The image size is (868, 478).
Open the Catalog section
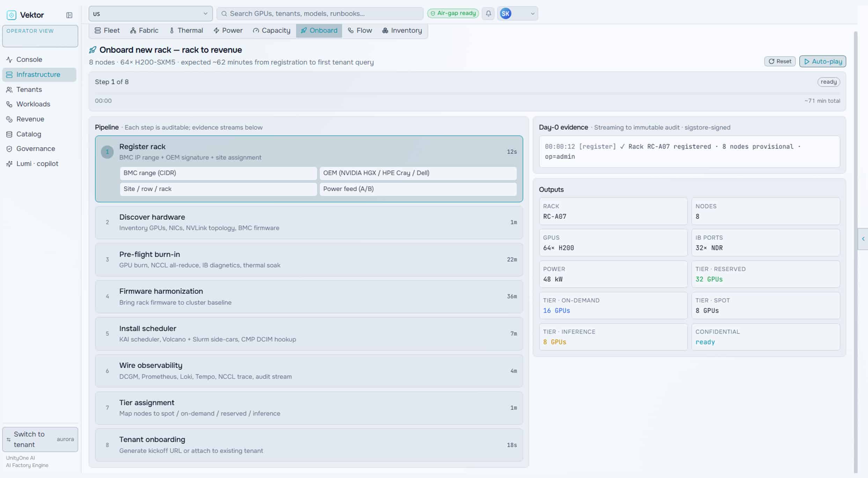pyautogui.click(x=39, y=134)
